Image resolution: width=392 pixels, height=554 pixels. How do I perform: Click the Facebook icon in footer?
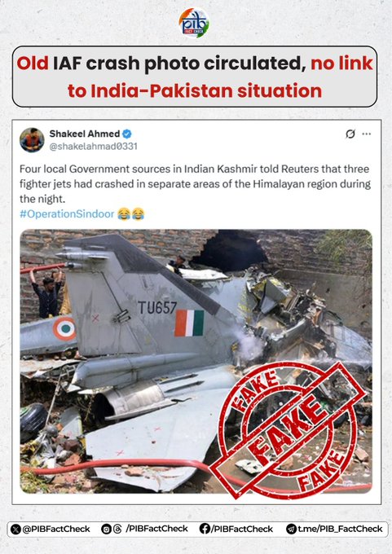click(x=205, y=529)
